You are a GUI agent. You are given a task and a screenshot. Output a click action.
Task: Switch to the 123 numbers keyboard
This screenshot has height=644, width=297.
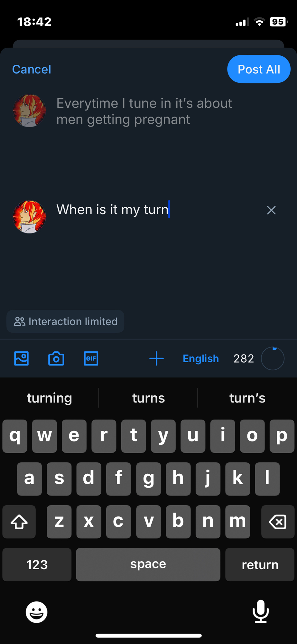(x=37, y=564)
